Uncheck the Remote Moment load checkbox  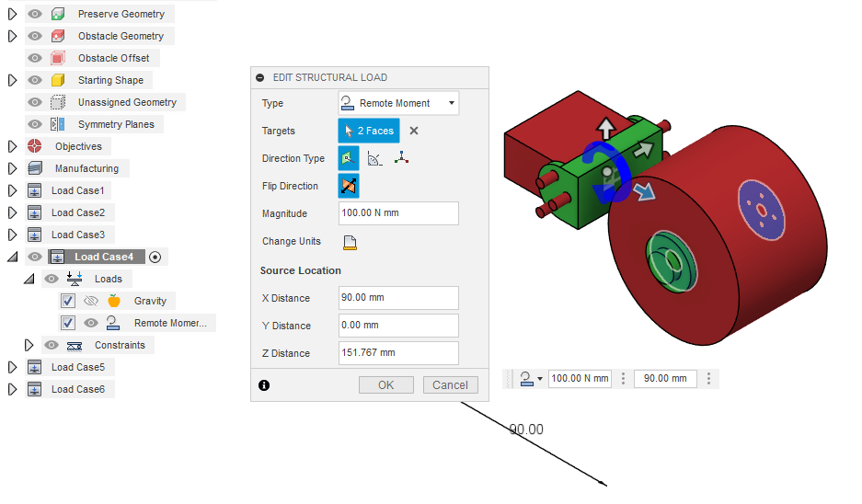68,323
